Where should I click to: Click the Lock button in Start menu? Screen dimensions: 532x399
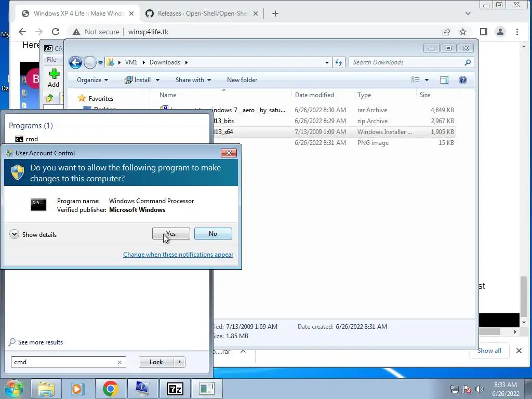pyautogui.click(x=156, y=362)
